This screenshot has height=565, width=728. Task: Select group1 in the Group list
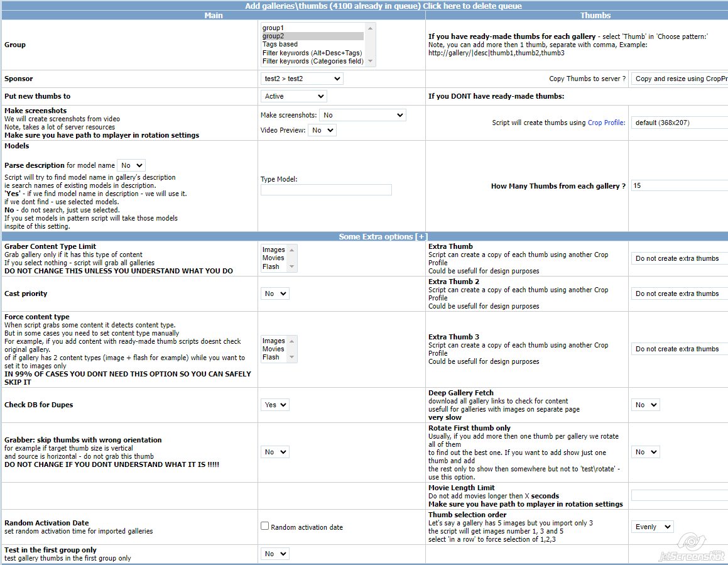(x=312, y=28)
